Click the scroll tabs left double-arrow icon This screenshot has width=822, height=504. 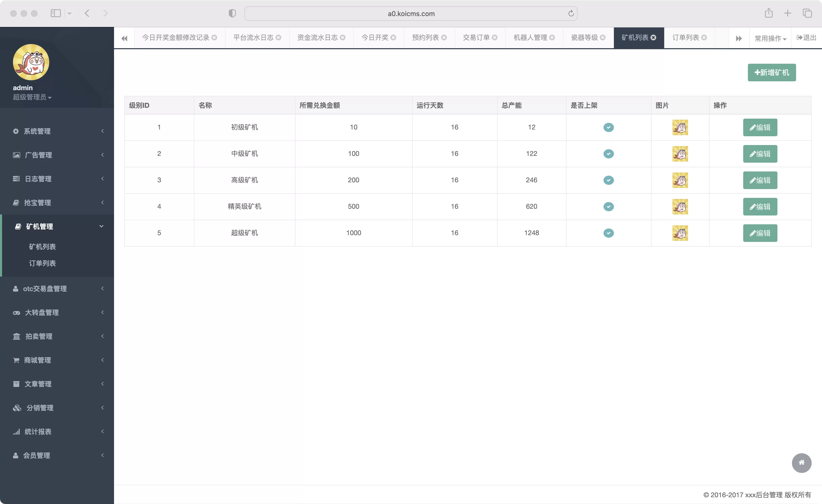pyautogui.click(x=124, y=38)
